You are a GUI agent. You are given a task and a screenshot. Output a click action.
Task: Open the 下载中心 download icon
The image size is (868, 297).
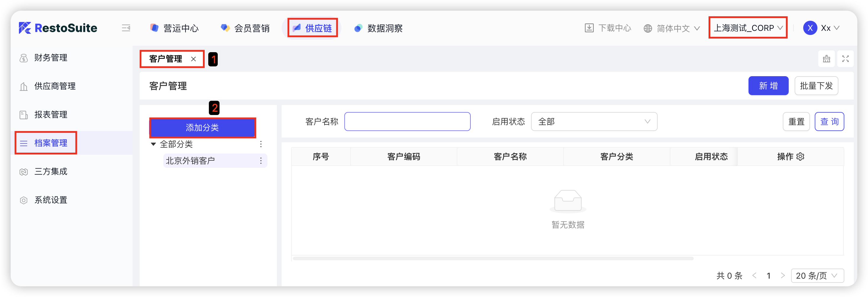(589, 28)
